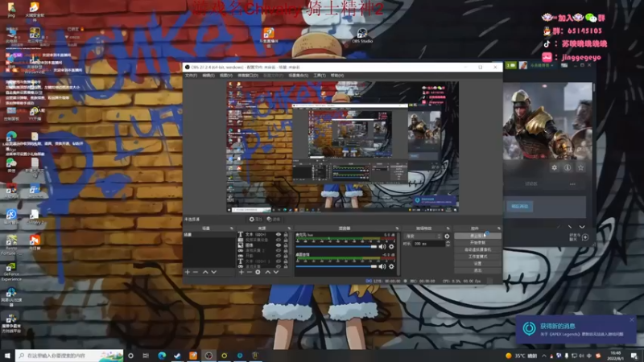Decrease transition duration with down stepper
Screen dimensions: 644x362
448,245
